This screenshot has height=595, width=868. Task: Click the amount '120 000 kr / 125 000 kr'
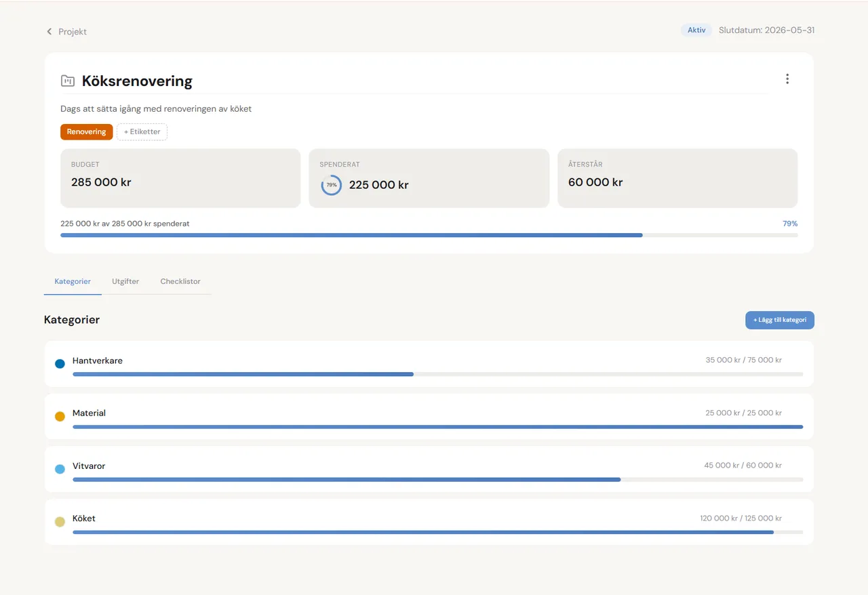pyautogui.click(x=741, y=518)
